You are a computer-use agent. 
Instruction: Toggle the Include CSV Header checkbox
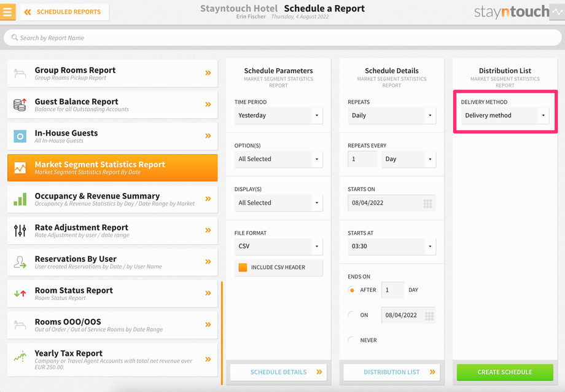(x=243, y=267)
